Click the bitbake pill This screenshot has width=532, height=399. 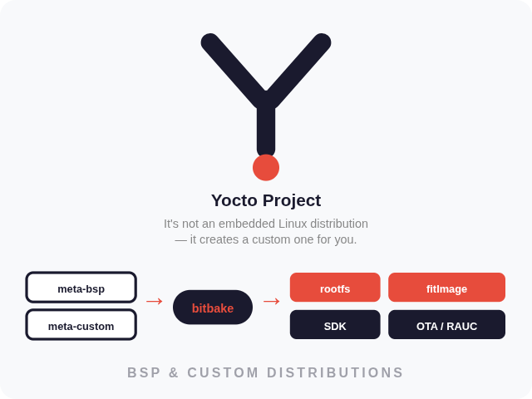[x=213, y=308]
